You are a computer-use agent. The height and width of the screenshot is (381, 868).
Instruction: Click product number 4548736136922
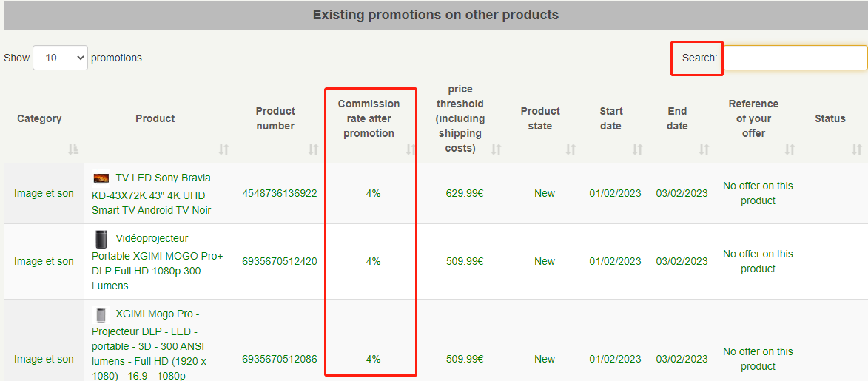pos(279,194)
